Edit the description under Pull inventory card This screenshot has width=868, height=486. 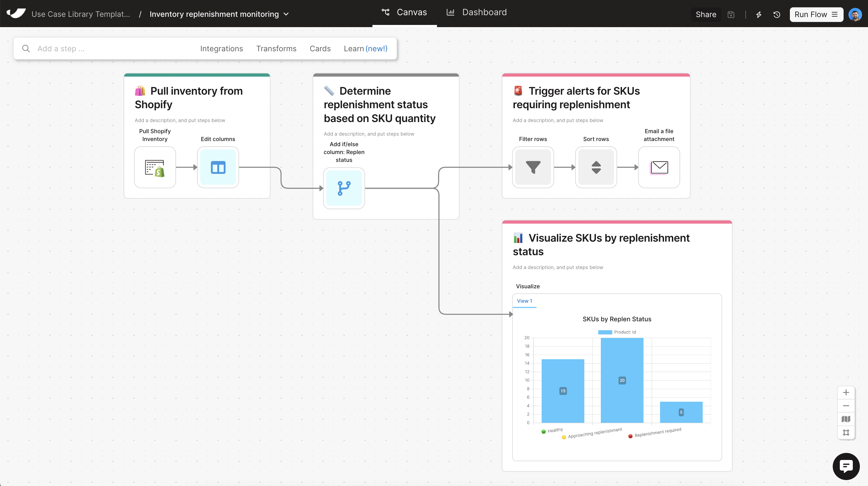pyautogui.click(x=180, y=120)
